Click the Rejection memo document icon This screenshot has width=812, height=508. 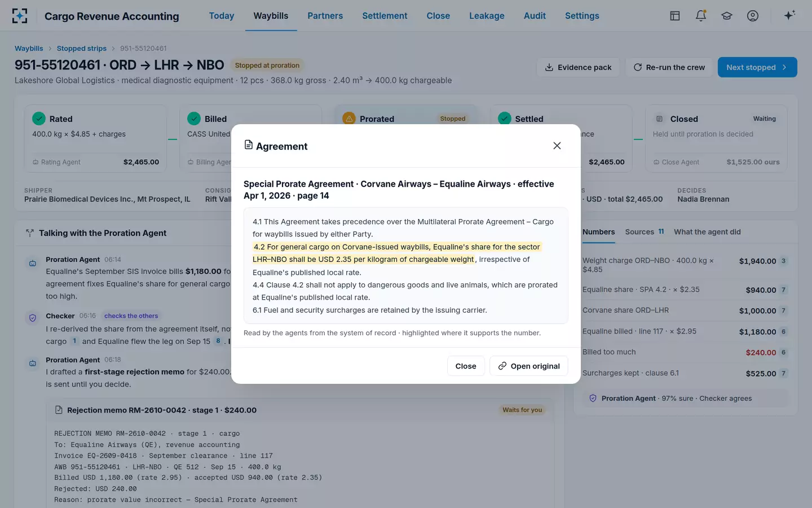point(59,410)
